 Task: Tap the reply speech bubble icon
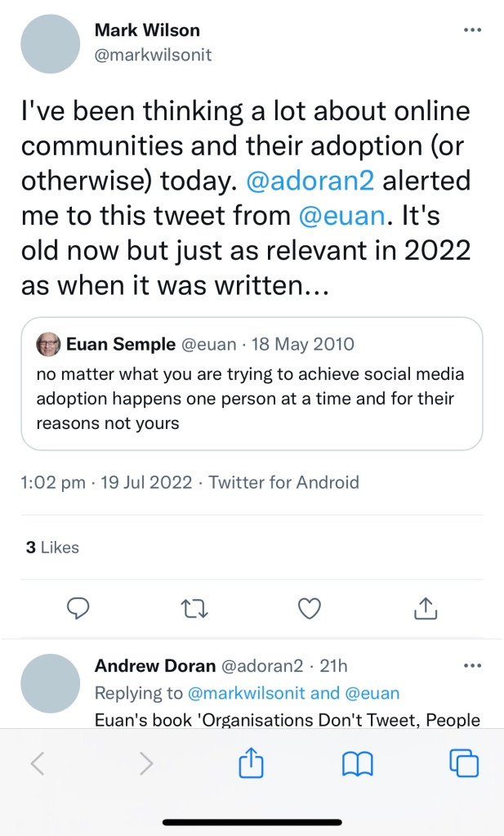[x=77, y=608]
